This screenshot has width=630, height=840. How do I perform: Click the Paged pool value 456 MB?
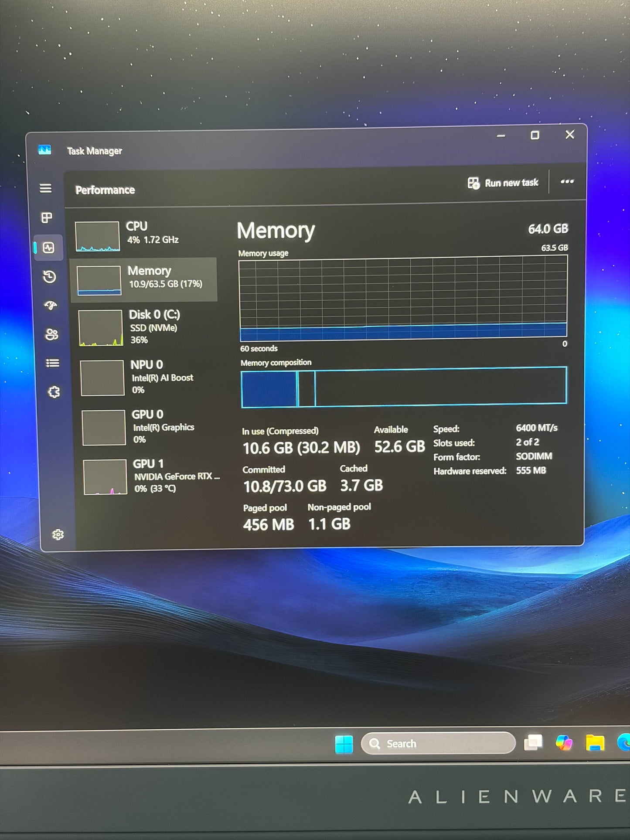pos(269,524)
